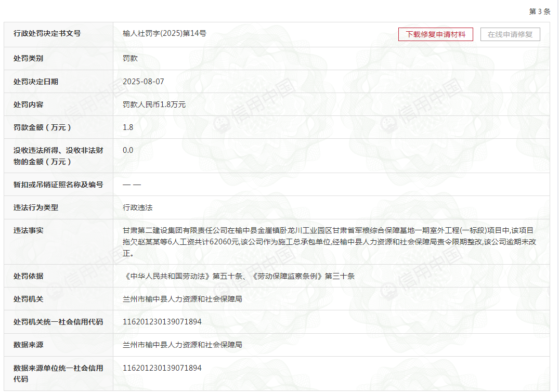Click the 数据来源单位统一社会信用代码 label

58,373
